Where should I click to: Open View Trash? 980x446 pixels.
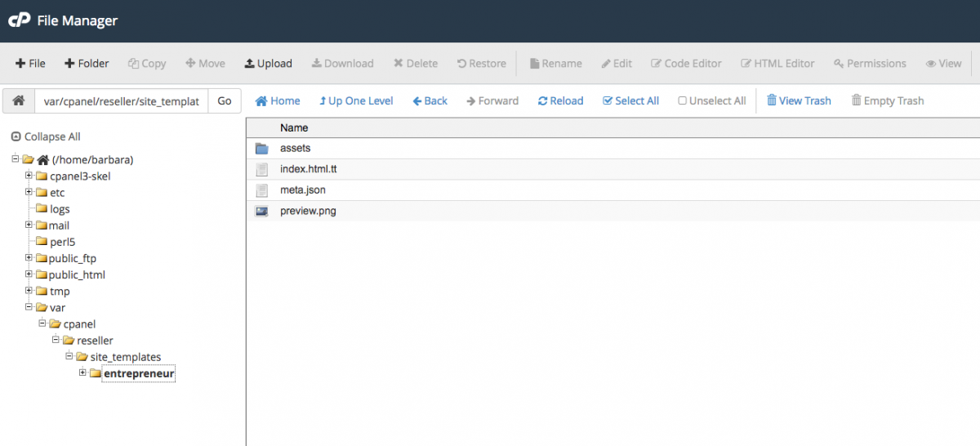(x=798, y=100)
